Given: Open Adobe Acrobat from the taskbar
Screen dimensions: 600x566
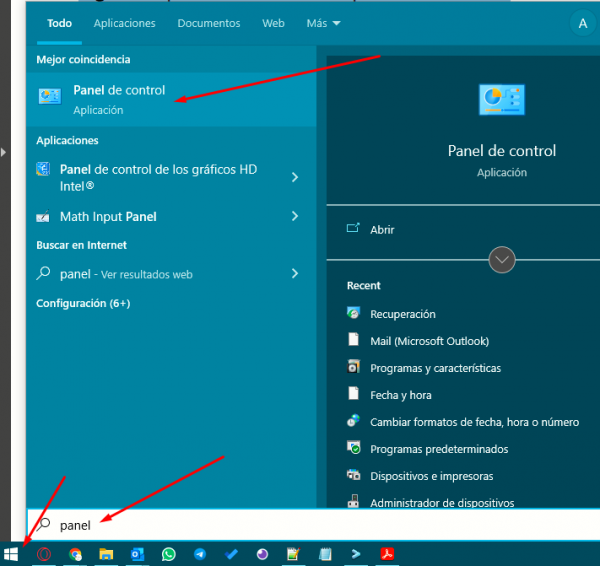Looking at the screenshot, I should coord(386,553).
